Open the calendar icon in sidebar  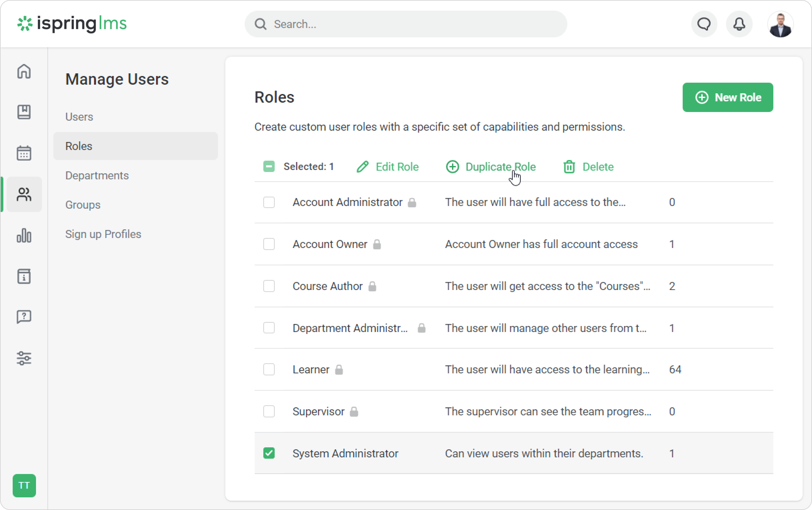point(24,153)
